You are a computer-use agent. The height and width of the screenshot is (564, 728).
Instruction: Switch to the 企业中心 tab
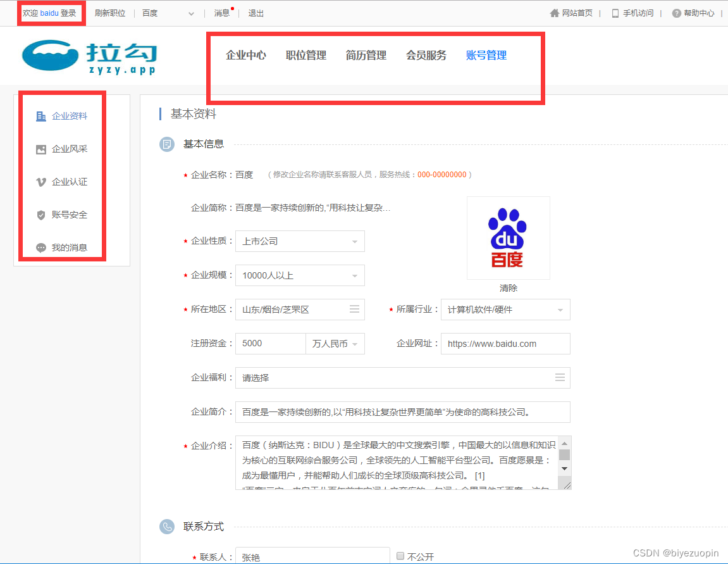click(x=246, y=55)
